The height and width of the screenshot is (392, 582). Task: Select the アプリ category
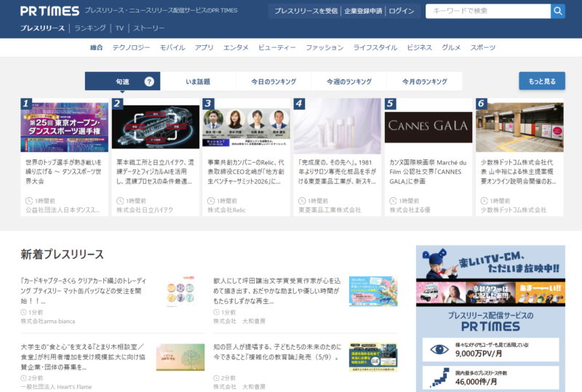coord(204,47)
